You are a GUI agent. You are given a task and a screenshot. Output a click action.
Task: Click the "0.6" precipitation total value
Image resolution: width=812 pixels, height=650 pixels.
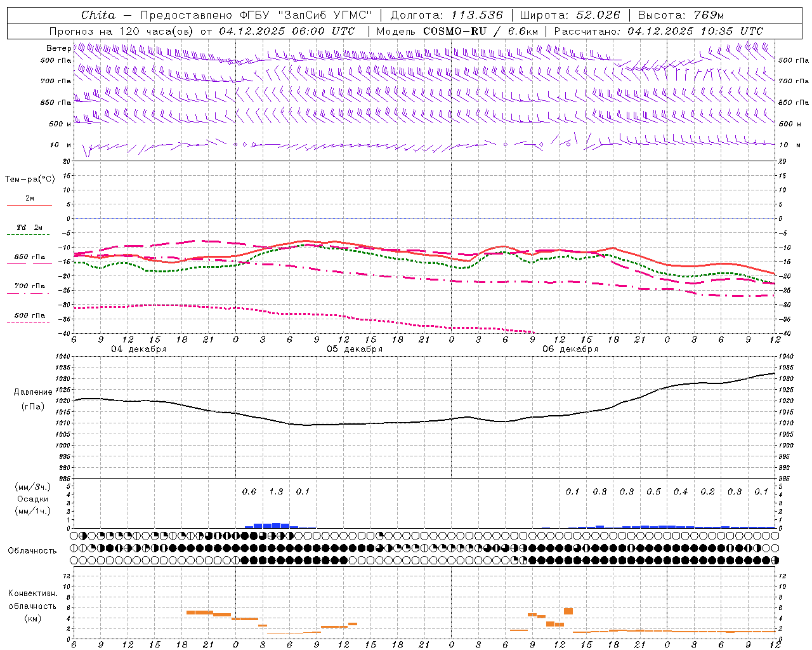249,492
